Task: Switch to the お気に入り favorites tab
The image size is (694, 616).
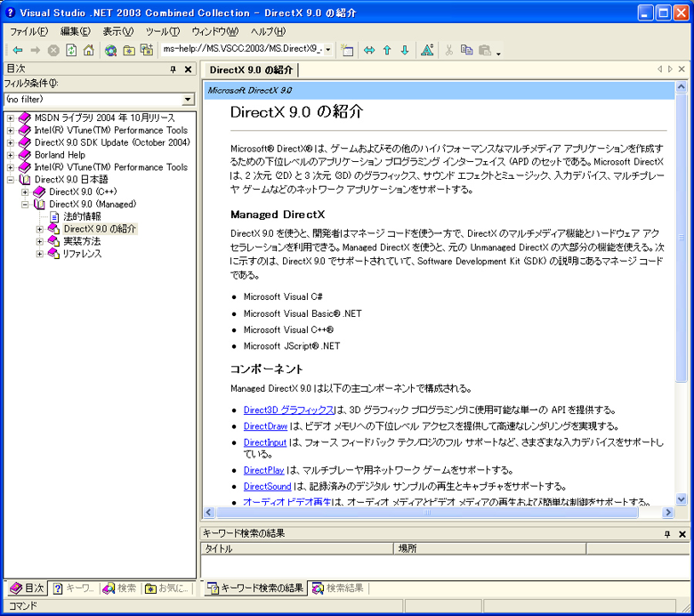Action: coord(167,588)
